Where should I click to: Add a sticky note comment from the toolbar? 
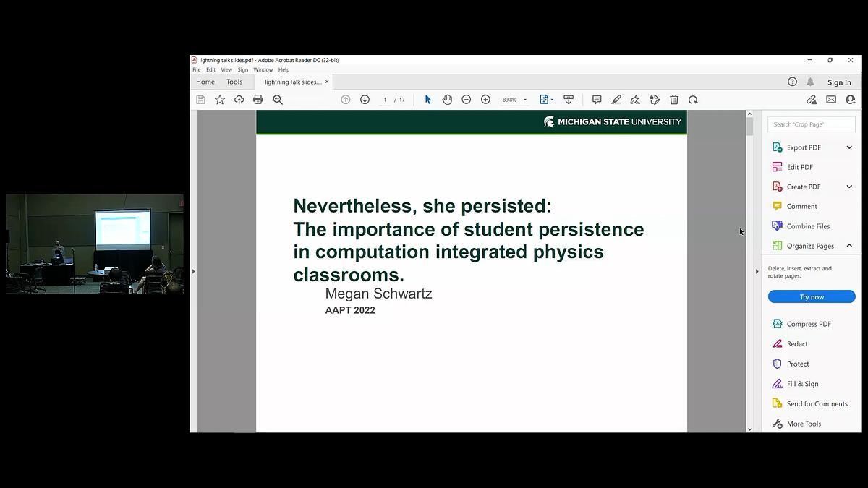click(597, 100)
